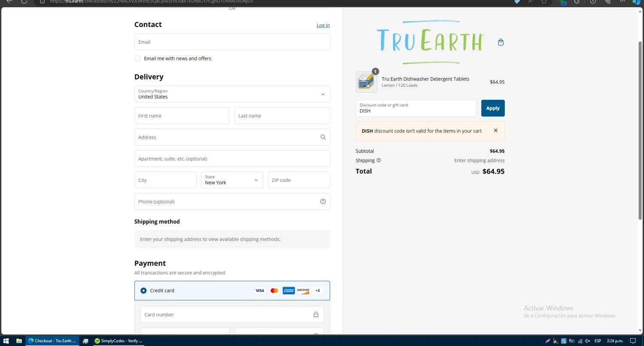Focus the Apartment, suite field
The height and width of the screenshot is (346, 644).
tap(232, 159)
